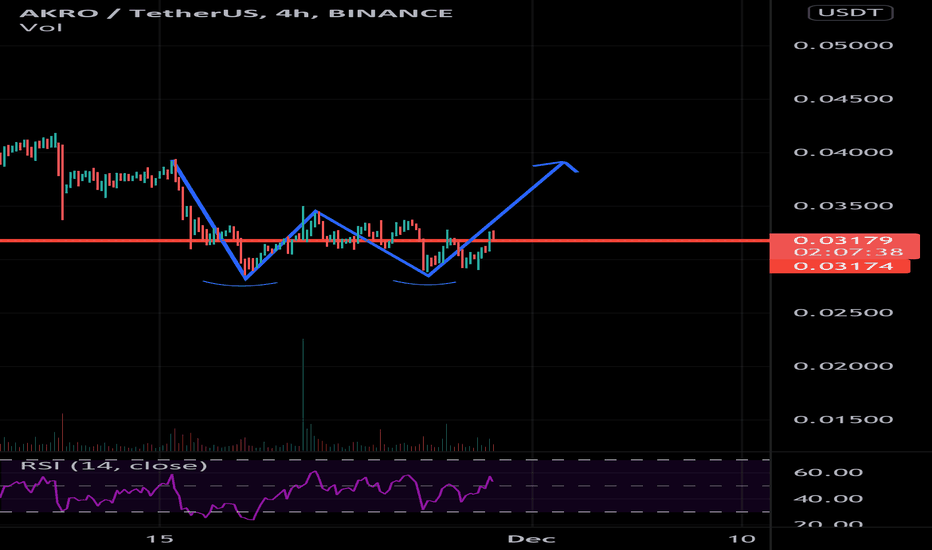Click the 0.01500 price axis label
Image resolution: width=932 pixels, height=550 pixels.
[843, 420]
